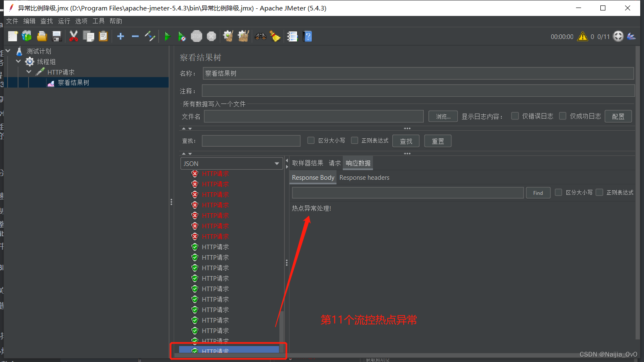Screen dimensions: 644x362
Task: Click the 名称 input field
Action: [418, 73]
